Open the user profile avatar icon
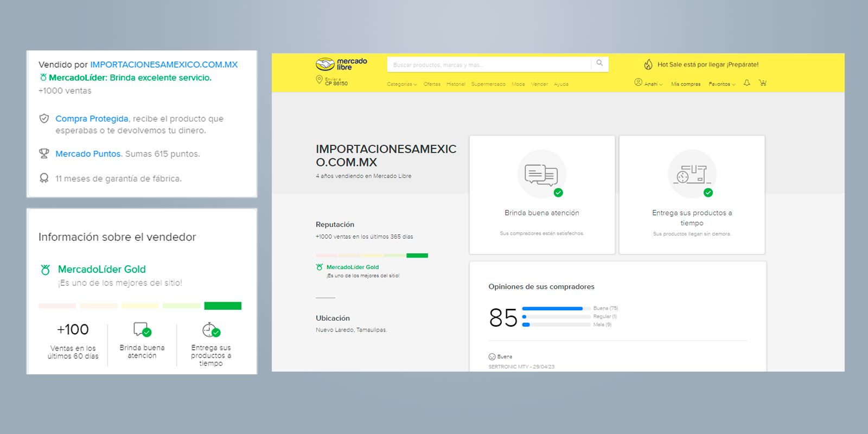Screen dimensions: 868x434 pyautogui.click(x=639, y=82)
